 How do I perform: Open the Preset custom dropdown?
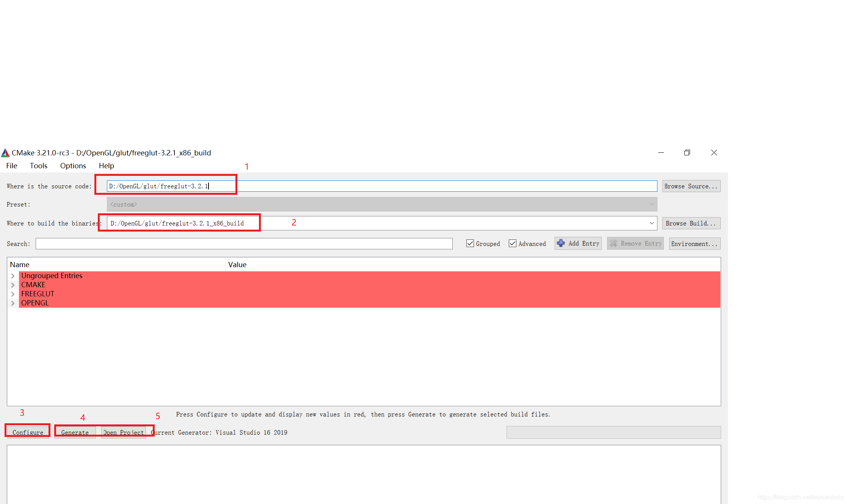(x=382, y=204)
